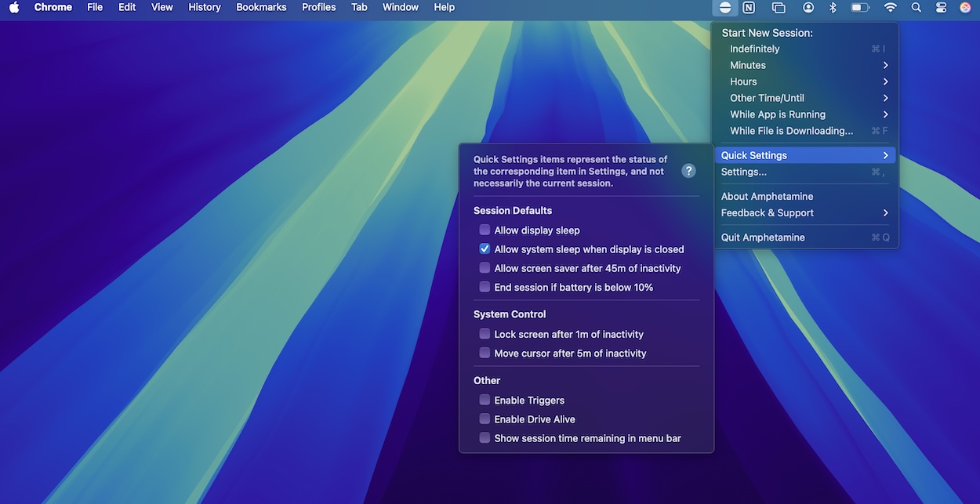
Task: Click the user account icon in menu bar
Action: [808, 7]
